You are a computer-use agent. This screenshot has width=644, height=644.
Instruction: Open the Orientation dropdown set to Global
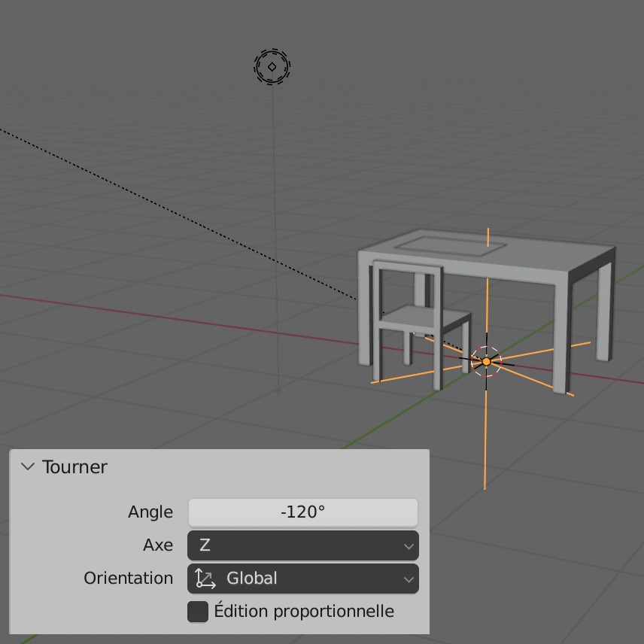coord(302,579)
